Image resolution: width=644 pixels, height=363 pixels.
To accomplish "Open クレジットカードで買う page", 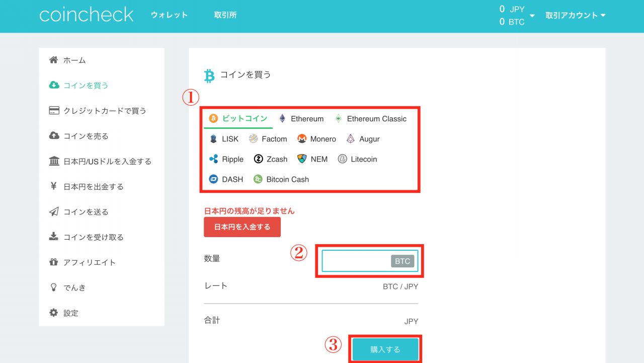I will tap(105, 111).
